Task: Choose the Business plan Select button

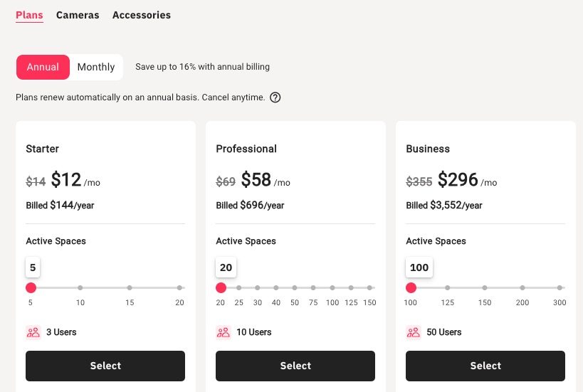Action: pos(485,366)
